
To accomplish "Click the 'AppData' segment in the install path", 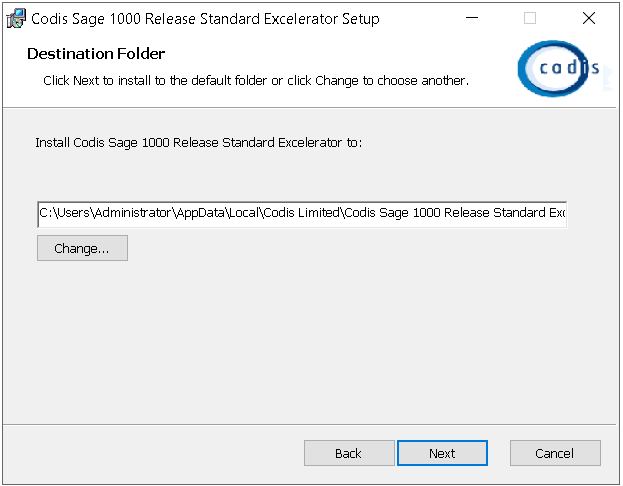I will (x=200, y=213).
